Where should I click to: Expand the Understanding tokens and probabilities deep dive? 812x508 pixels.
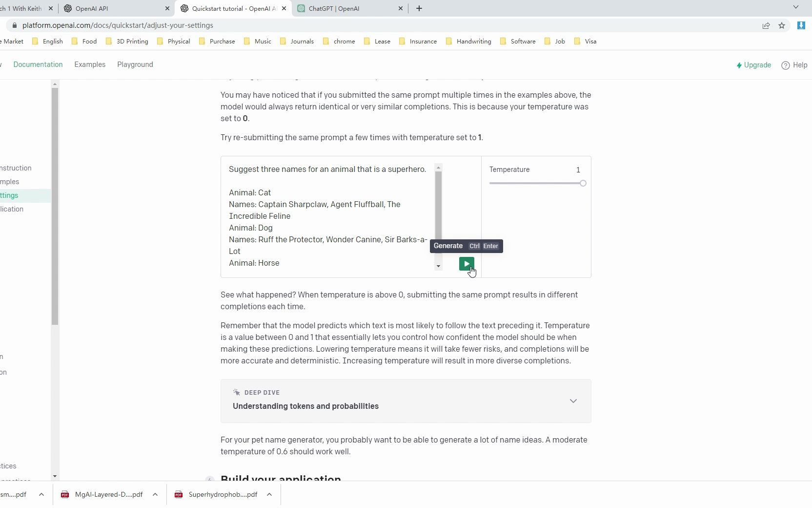click(406, 401)
